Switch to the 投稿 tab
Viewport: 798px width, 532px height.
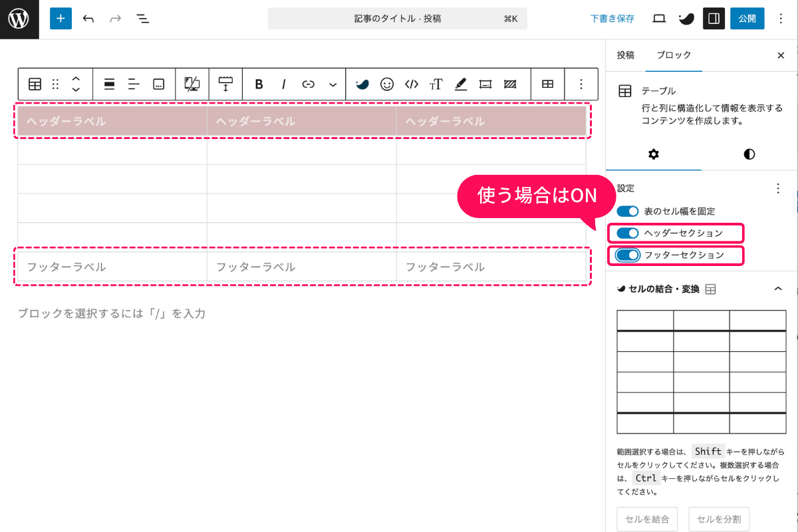(625, 56)
